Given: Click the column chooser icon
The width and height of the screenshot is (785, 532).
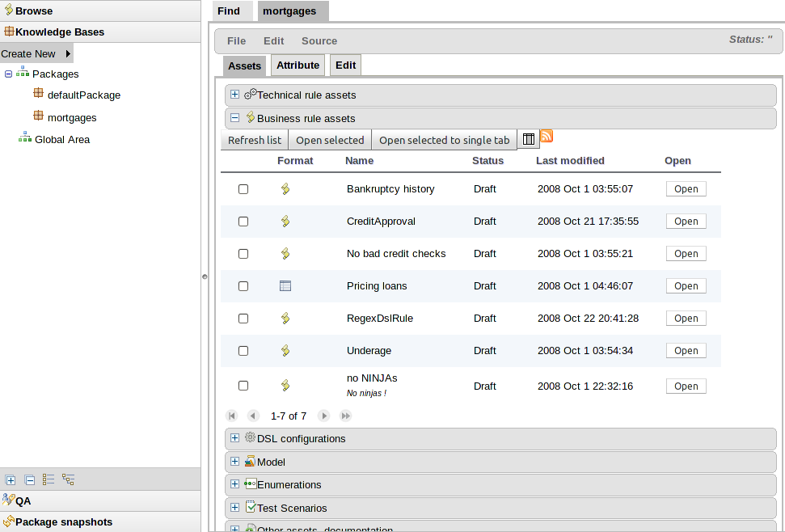Looking at the screenshot, I should click(527, 140).
